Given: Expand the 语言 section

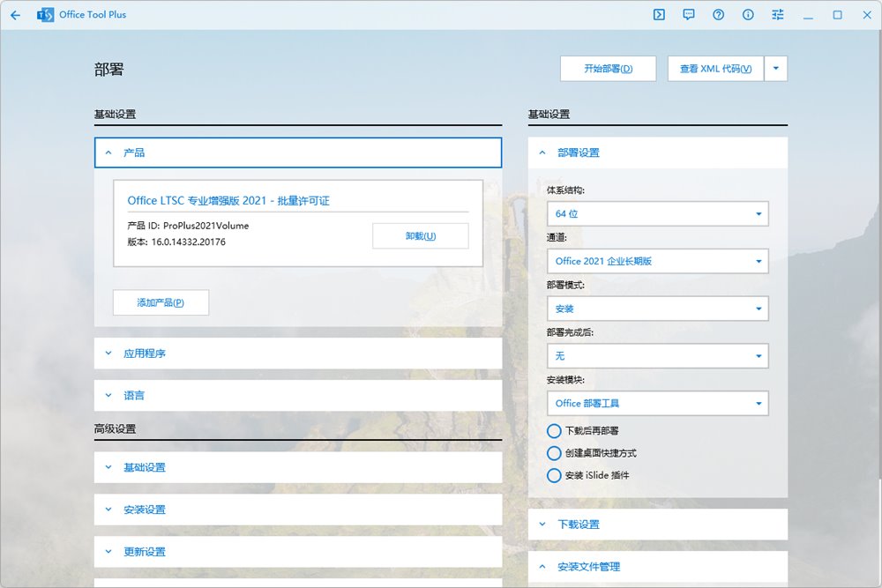Looking at the screenshot, I should pos(297,396).
